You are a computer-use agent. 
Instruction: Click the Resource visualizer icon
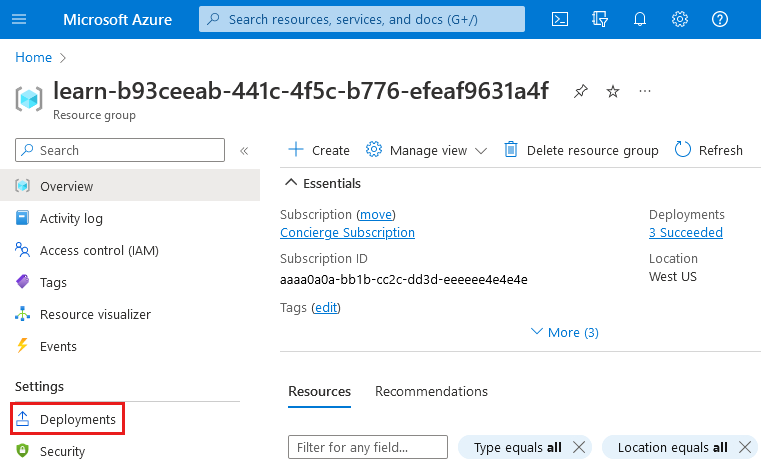click(x=22, y=314)
